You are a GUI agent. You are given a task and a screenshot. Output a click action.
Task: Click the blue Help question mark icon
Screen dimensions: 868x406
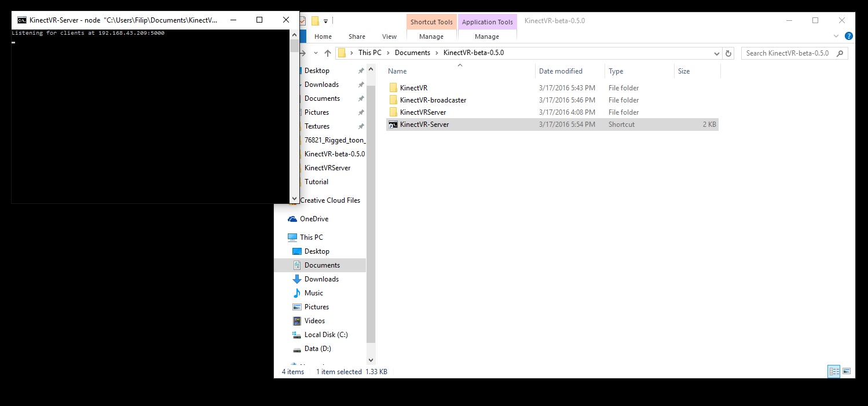[x=848, y=36]
